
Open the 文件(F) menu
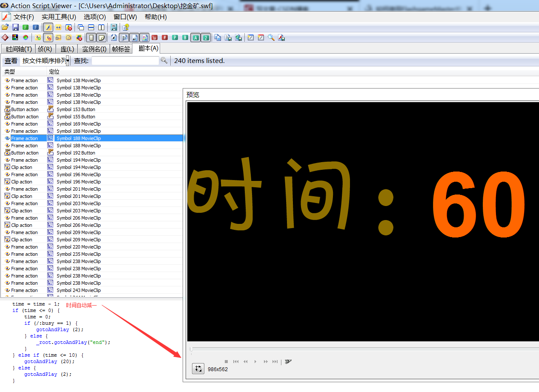coord(24,17)
